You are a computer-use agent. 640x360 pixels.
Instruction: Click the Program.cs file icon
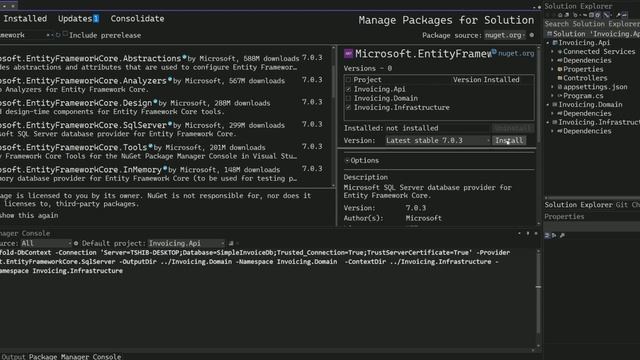pos(560,96)
